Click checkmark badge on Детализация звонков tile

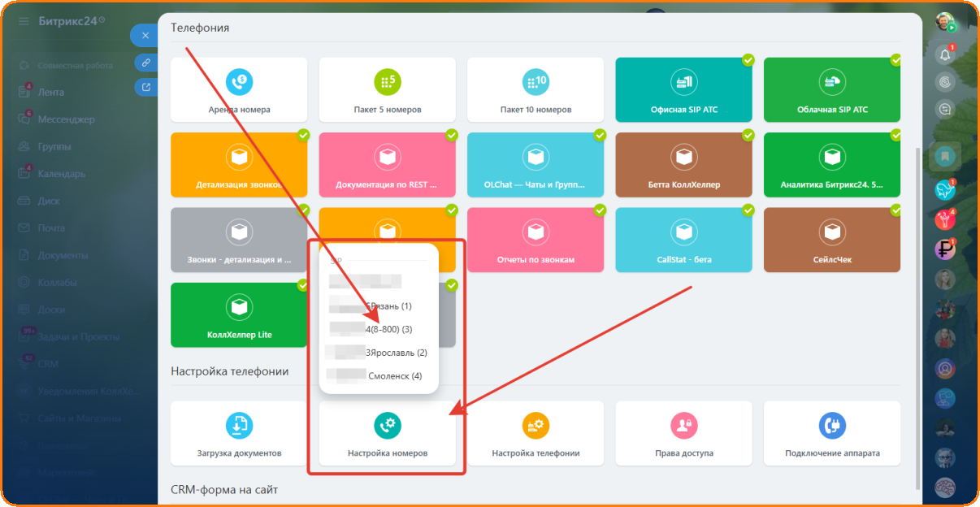pos(303,135)
